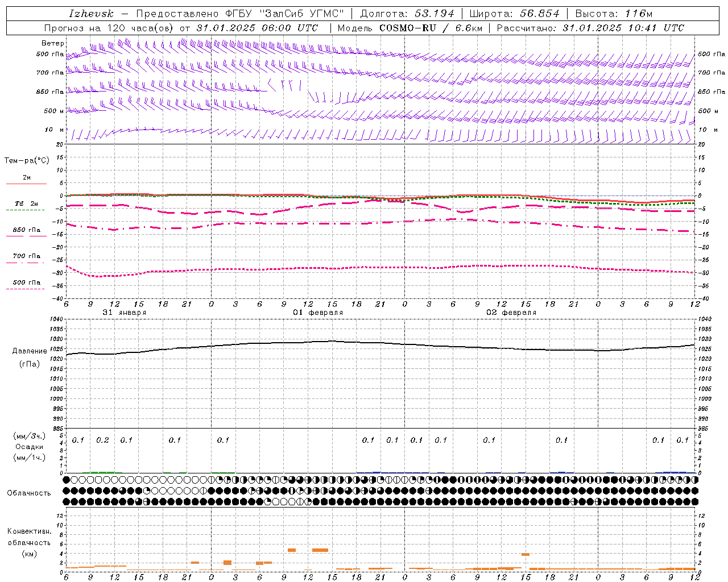Click the '(гПа)' unit under Давление

tap(29, 364)
